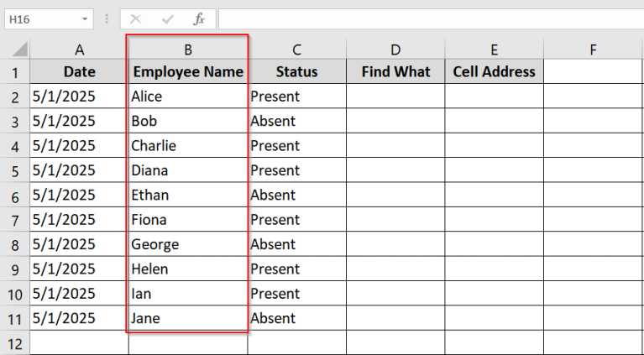The width and height of the screenshot is (644, 355).
Task: Select column B header
Action: point(188,50)
